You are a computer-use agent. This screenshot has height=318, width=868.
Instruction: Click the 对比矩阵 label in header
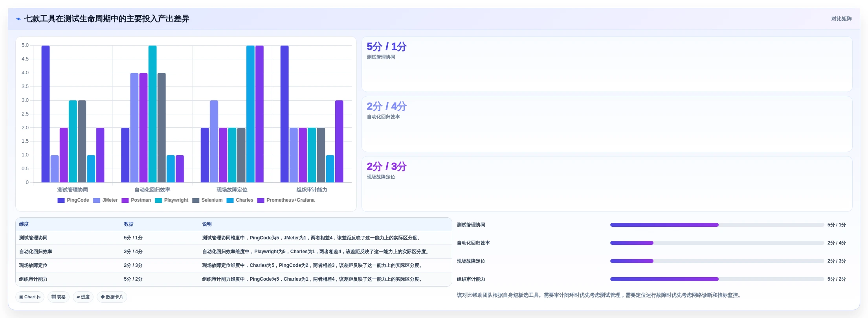(x=841, y=19)
